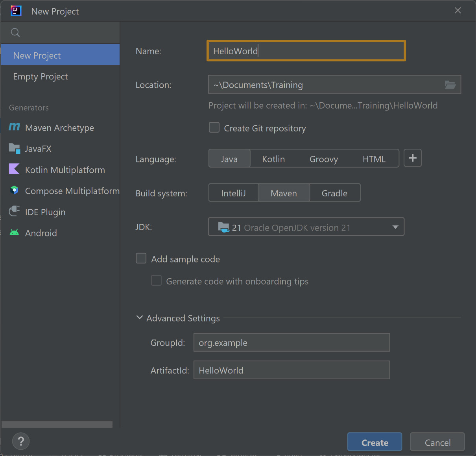This screenshot has width=476, height=456.
Task: Click the IntelliJ IDEA logo in title bar
Action: coord(16,11)
